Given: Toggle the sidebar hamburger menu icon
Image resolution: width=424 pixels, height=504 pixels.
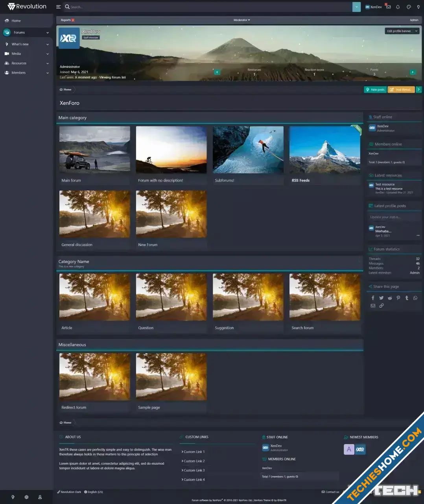Looking at the screenshot, I should click(58, 7).
